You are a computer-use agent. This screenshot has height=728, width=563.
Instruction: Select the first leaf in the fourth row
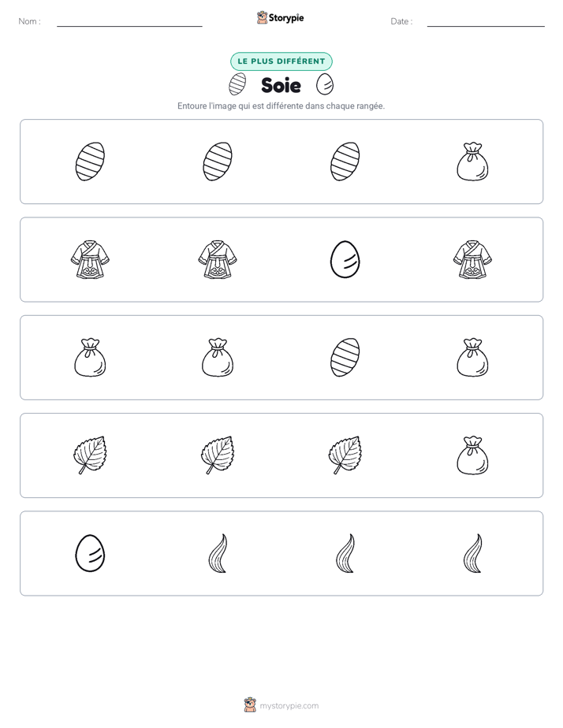click(x=90, y=455)
